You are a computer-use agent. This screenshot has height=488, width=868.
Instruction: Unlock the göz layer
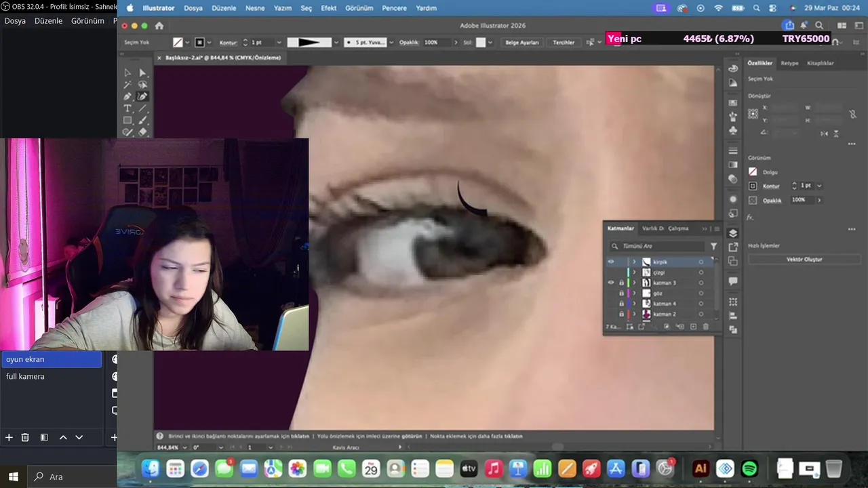click(621, 293)
